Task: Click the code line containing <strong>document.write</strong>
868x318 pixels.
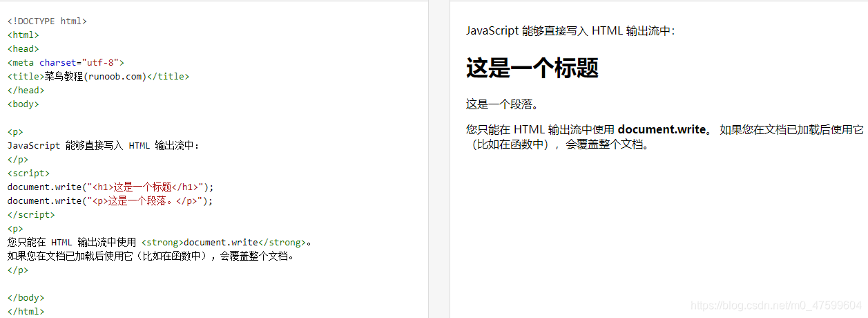Action: click(x=160, y=242)
